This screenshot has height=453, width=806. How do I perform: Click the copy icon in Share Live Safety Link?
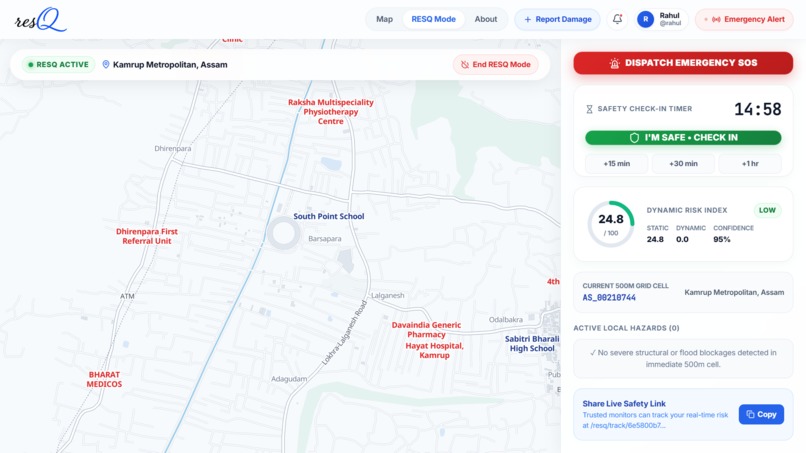coord(750,414)
